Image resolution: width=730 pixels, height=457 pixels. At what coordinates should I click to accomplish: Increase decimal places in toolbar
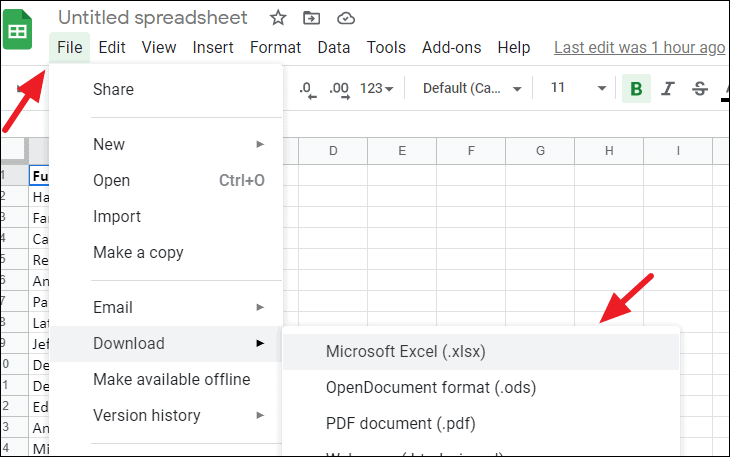click(x=339, y=89)
